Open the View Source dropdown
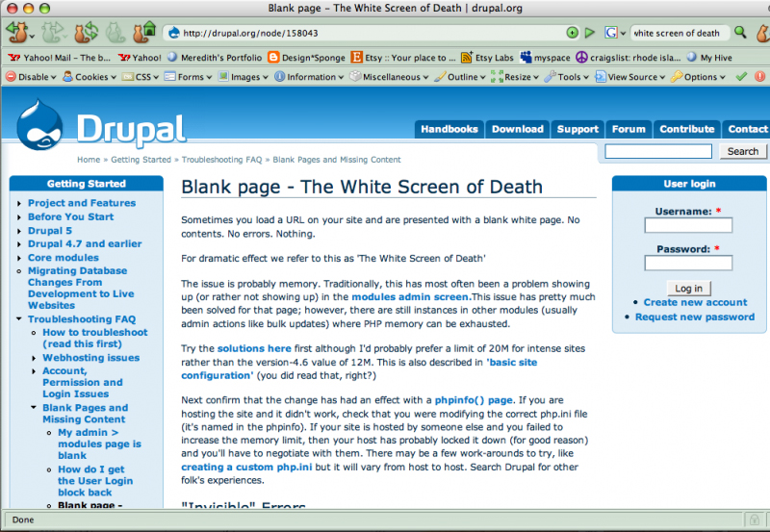The height and width of the screenshot is (532, 770). click(630, 77)
